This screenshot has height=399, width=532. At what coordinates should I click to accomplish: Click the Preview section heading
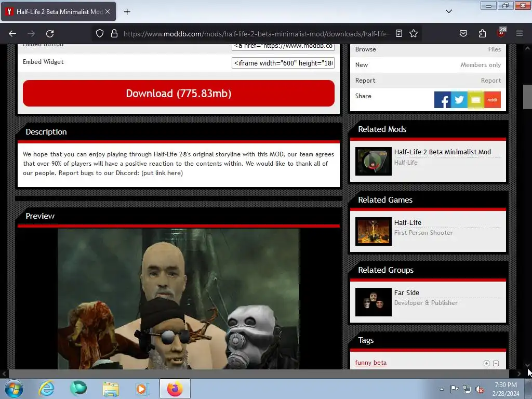tap(40, 216)
